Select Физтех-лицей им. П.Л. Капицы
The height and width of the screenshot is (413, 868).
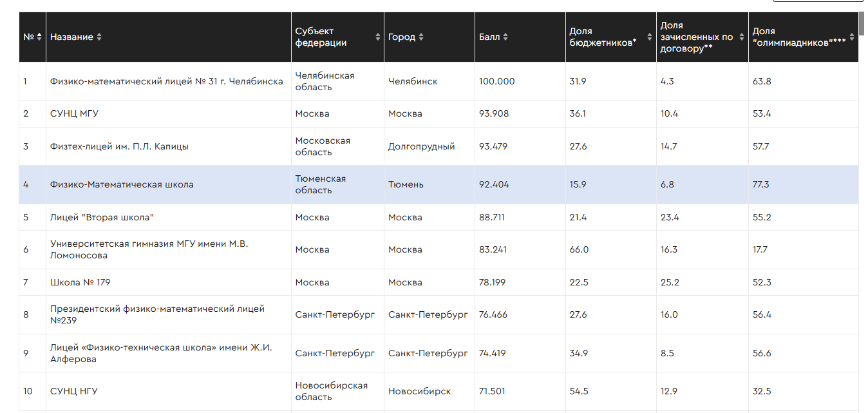point(119,146)
